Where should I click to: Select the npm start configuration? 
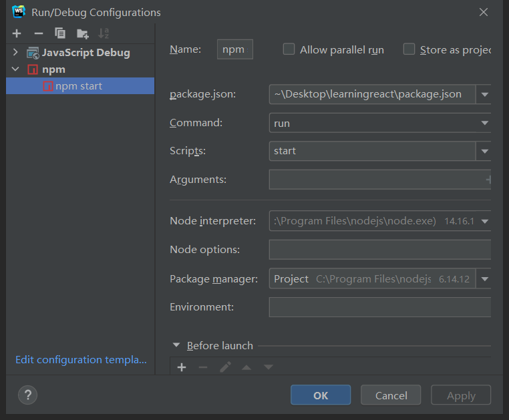pyautogui.click(x=80, y=86)
